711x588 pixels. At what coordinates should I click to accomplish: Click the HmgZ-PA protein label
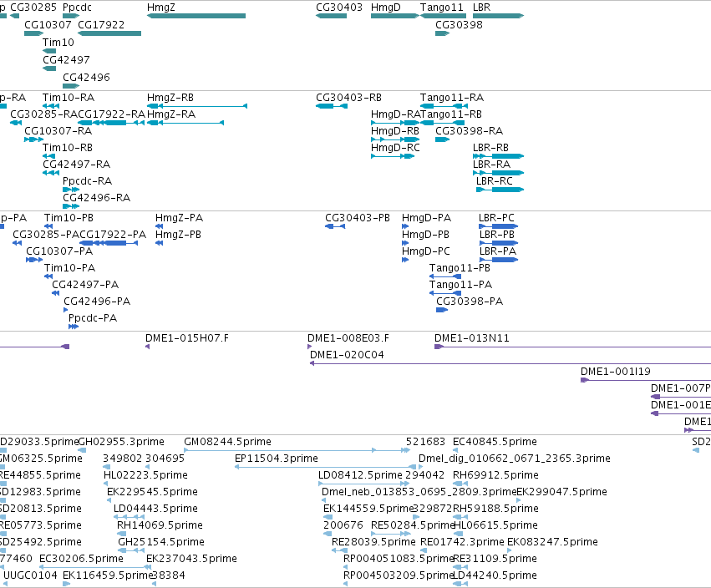click(179, 218)
